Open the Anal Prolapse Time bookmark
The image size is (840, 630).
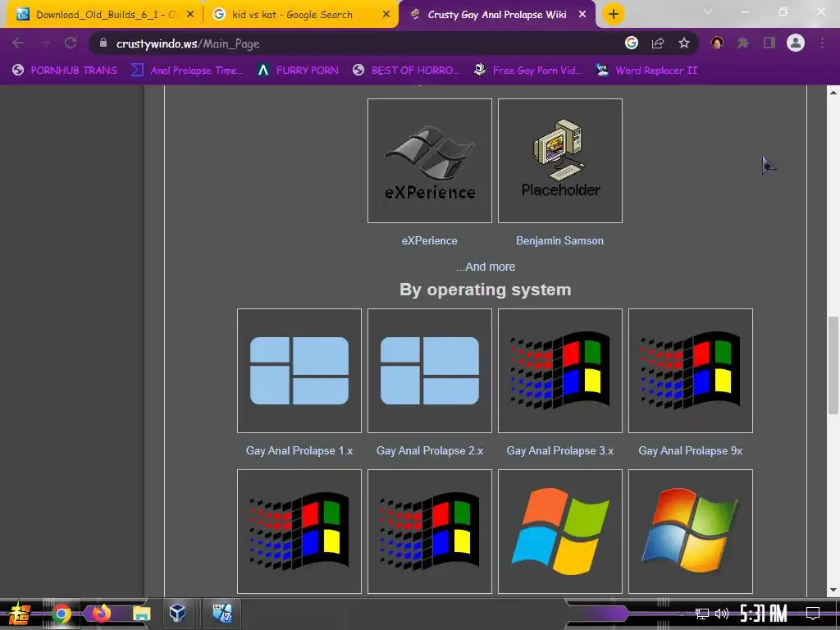tap(188, 71)
